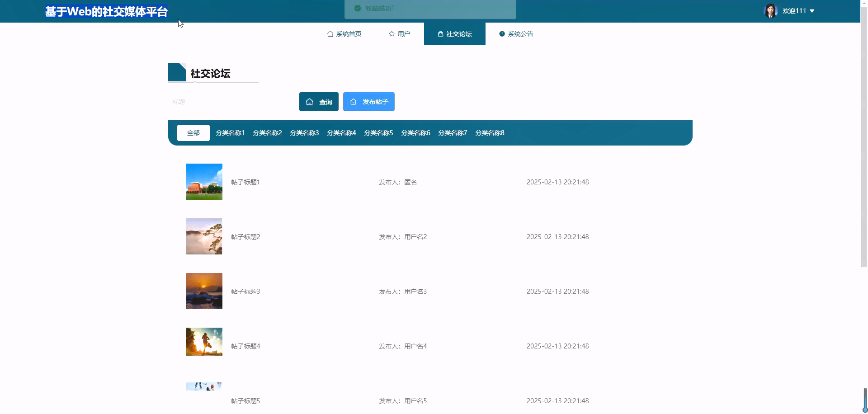Filter by 分类名称3
Image resolution: width=868 pixels, height=414 pixels.
304,133
